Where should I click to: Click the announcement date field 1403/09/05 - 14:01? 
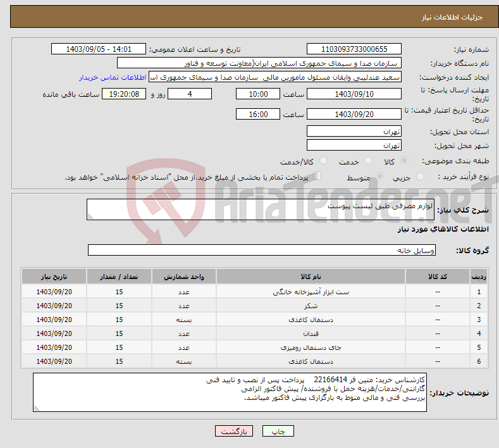(x=98, y=49)
